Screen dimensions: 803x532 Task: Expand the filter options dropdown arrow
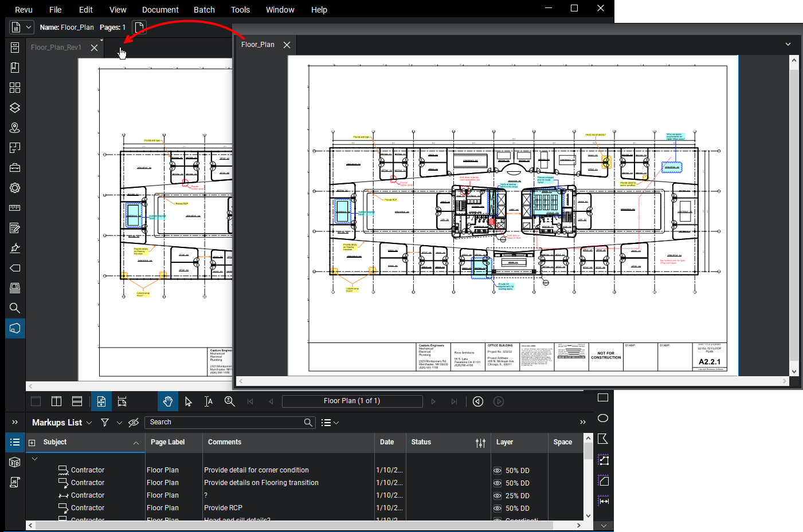click(x=119, y=423)
